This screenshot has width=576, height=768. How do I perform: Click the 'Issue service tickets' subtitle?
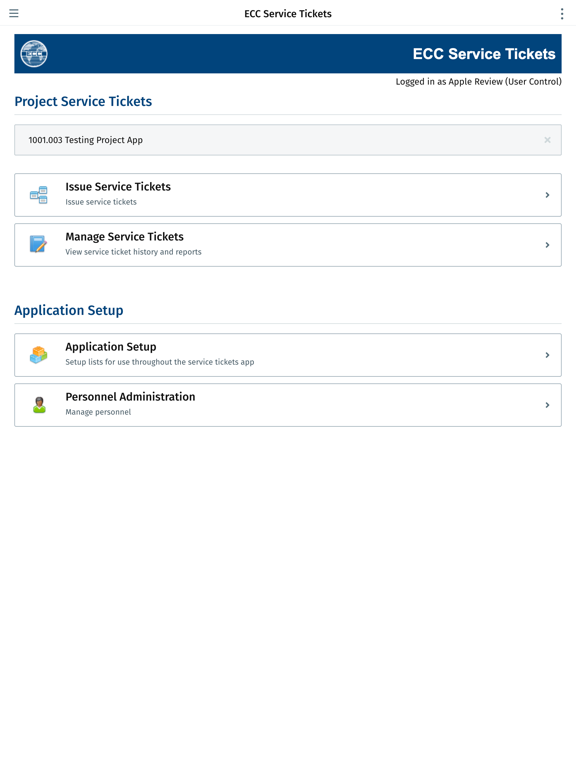click(101, 202)
